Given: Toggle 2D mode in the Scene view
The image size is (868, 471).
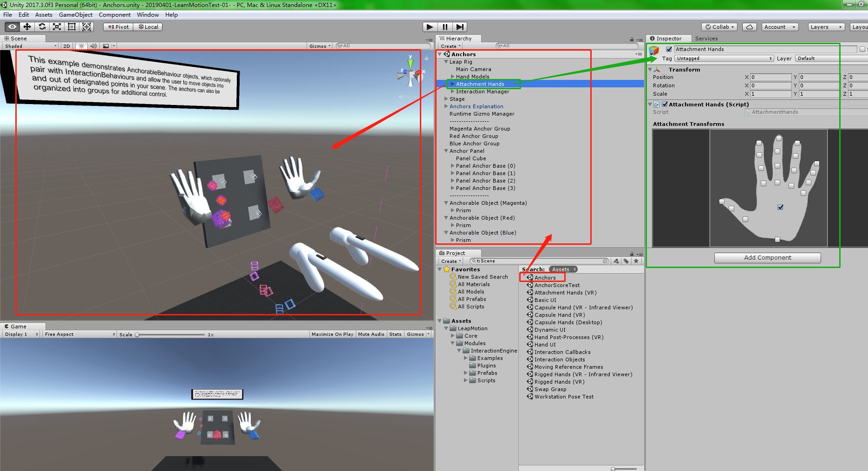Looking at the screenshot, I should coord(66,46).
